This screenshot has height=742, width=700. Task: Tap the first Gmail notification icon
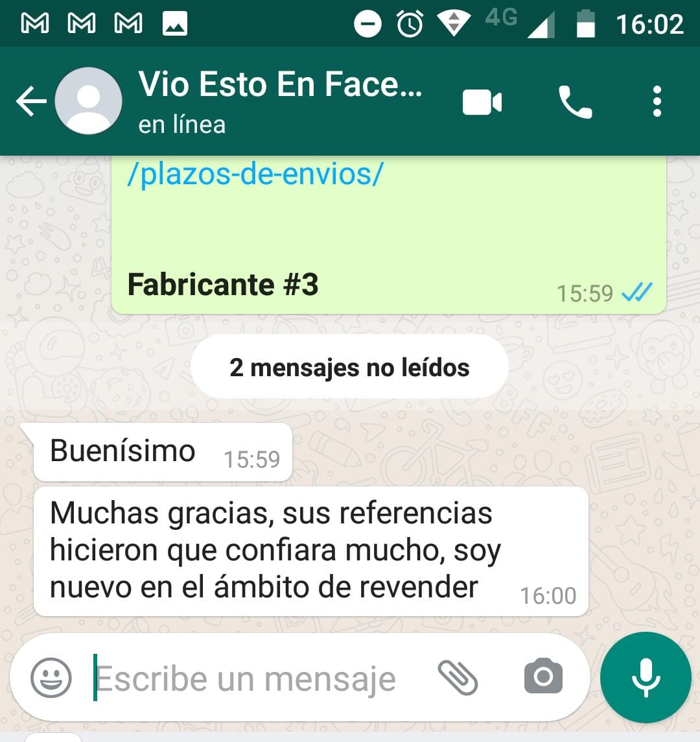pyautogui.click(x=35, y=23)
